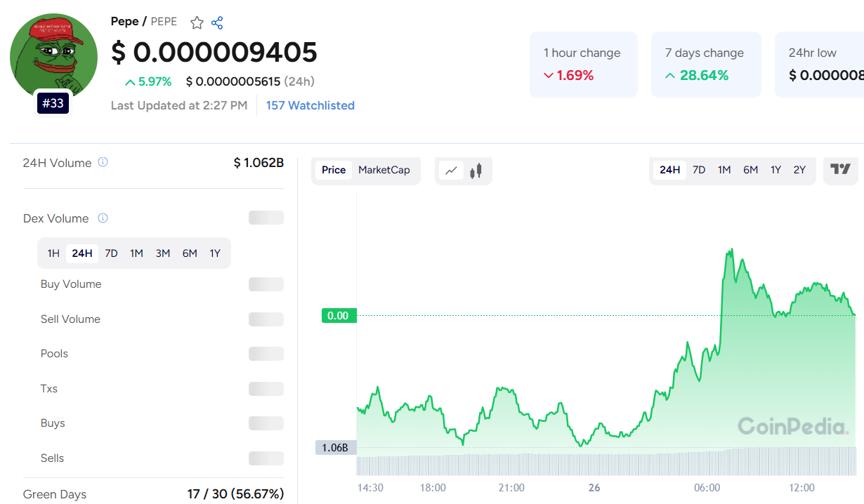This screenshot has height=504, width=864.
Task: Set chart range to 7D
Action: point(699,170)
